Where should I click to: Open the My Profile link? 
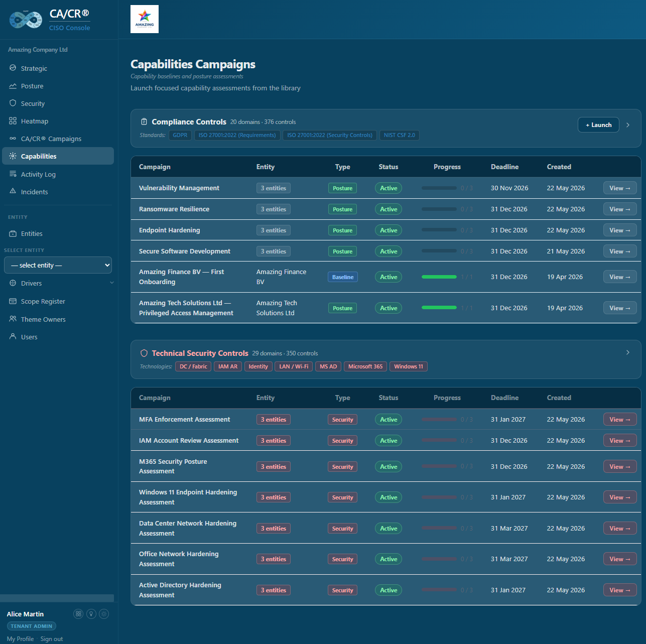click(x=20, y=639)
